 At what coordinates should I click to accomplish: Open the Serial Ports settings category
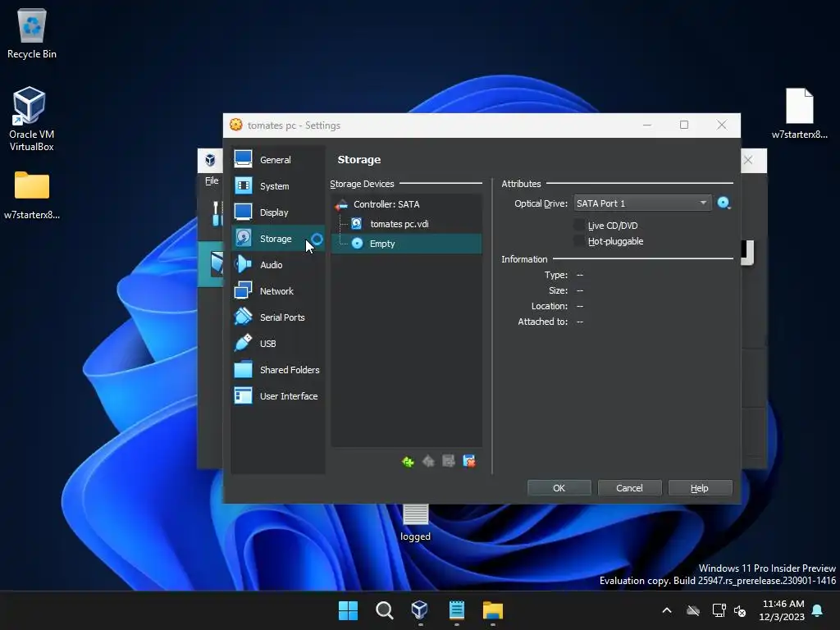[277, 317]
